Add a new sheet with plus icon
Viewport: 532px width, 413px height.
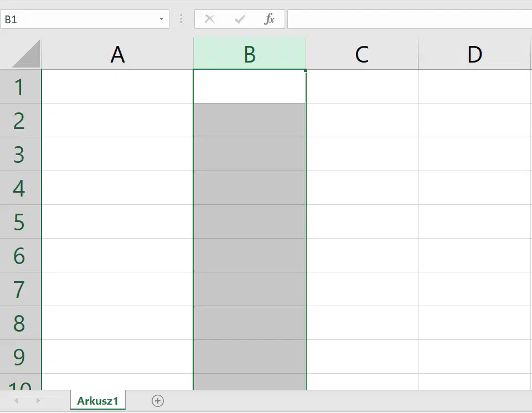tap(157, 401)
